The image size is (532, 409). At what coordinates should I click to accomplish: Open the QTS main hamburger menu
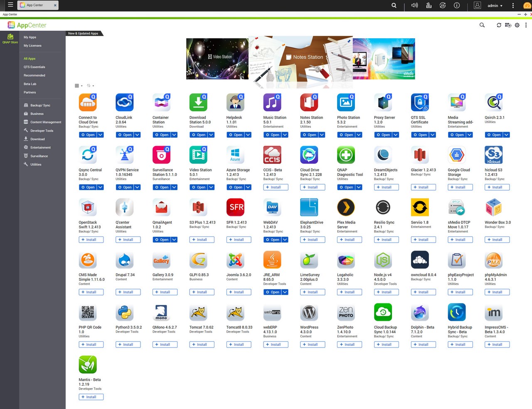click(x=10, y=5)
